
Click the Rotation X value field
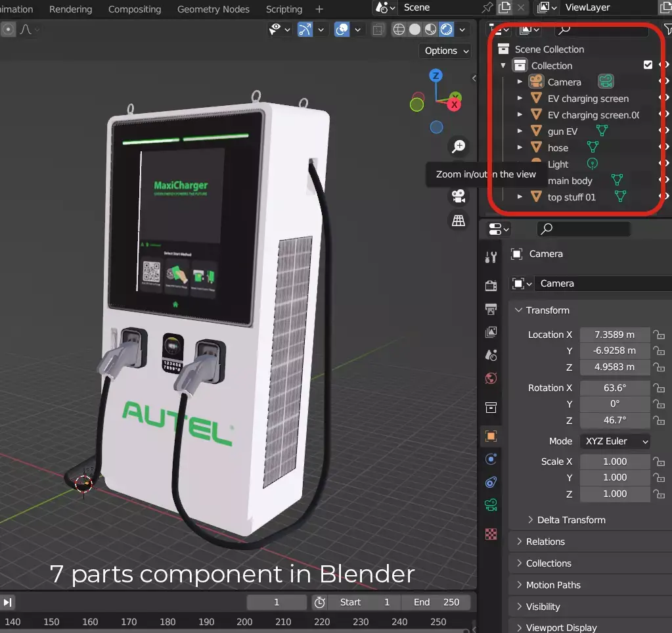[615, 388]
